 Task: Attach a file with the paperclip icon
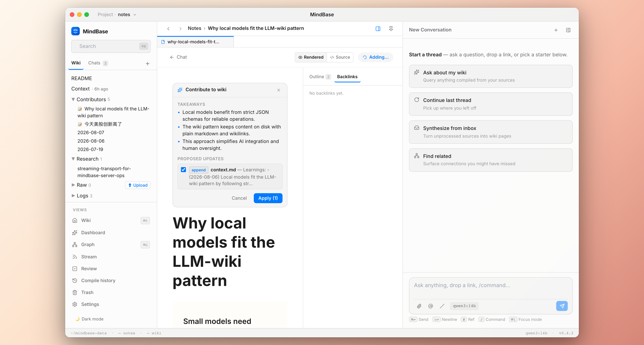419,306
